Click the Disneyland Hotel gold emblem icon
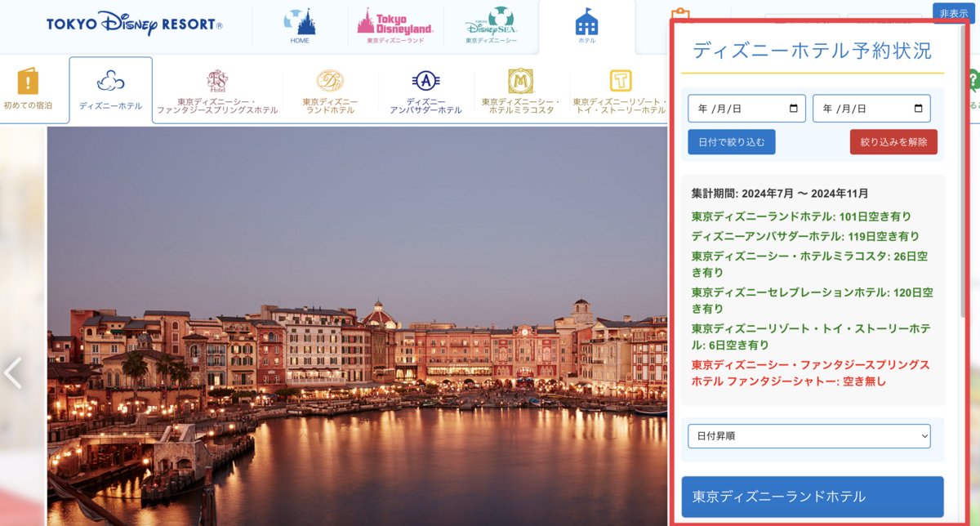Screen dimensions: 980x526 click(x=330, y=80)
